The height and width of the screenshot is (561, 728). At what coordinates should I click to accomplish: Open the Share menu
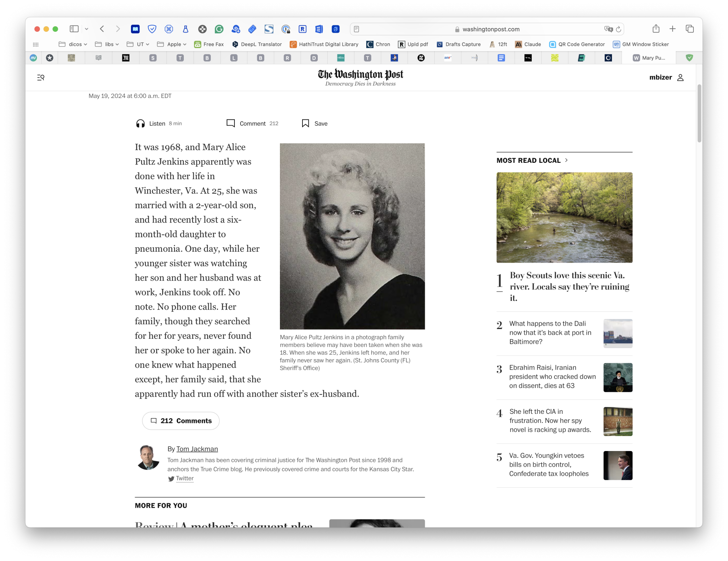[x=656, y=29]
